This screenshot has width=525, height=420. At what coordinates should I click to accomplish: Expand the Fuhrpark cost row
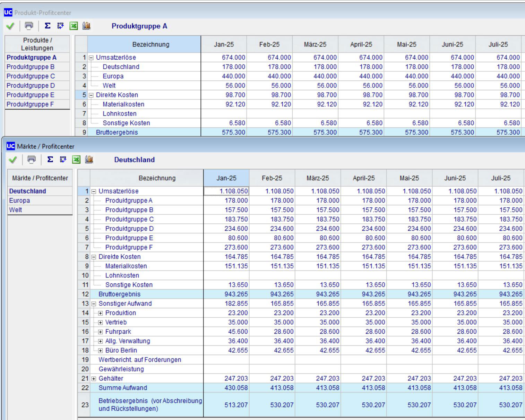coord(101,332)
